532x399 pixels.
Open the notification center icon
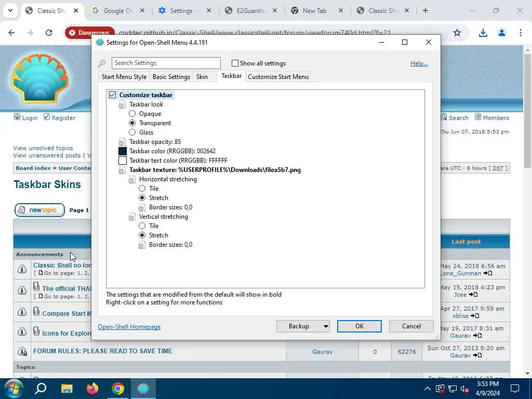(x=515, y=389)
